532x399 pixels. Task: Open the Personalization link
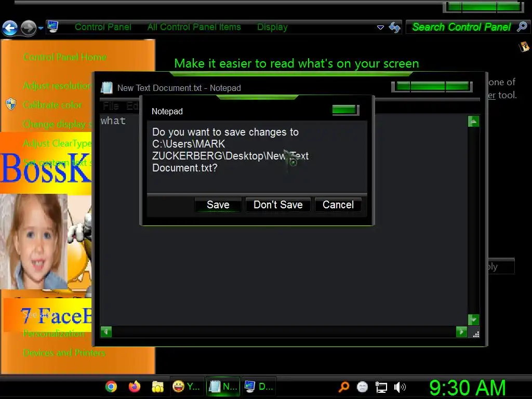coord(54,334)
